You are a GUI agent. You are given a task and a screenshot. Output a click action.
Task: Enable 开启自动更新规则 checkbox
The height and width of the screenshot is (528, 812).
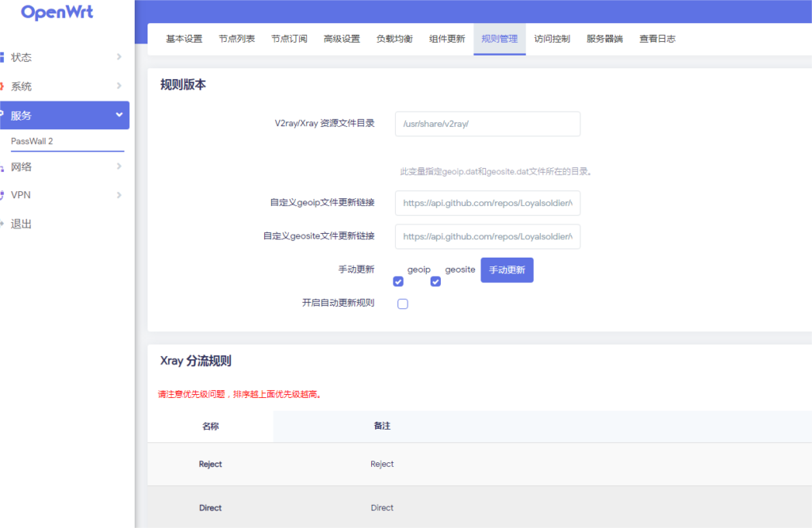(x=403, y=304)
